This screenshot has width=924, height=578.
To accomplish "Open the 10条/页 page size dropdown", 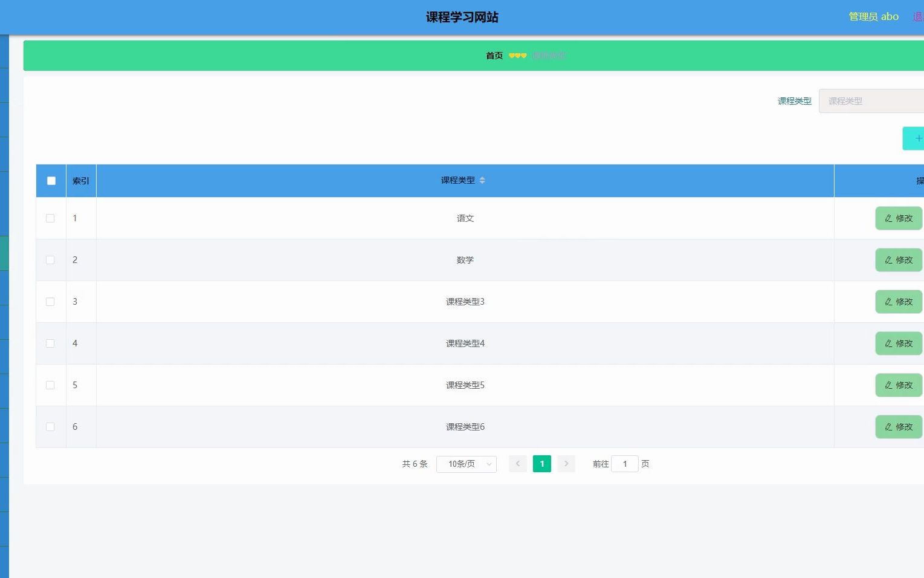I will tap(467, 464).
